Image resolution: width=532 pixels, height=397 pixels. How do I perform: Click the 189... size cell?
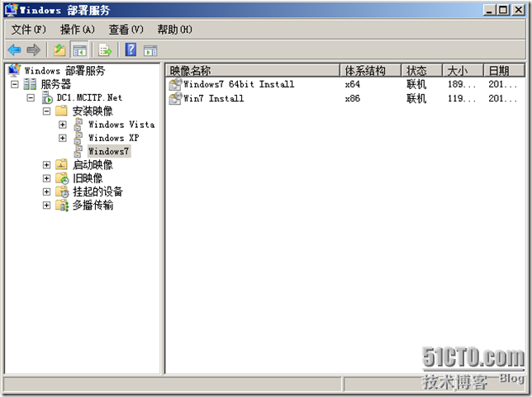(x=462, y=84)
